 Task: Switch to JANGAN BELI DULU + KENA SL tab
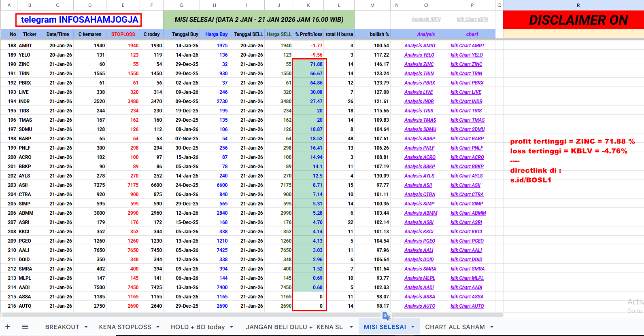(x=294, y=327)
